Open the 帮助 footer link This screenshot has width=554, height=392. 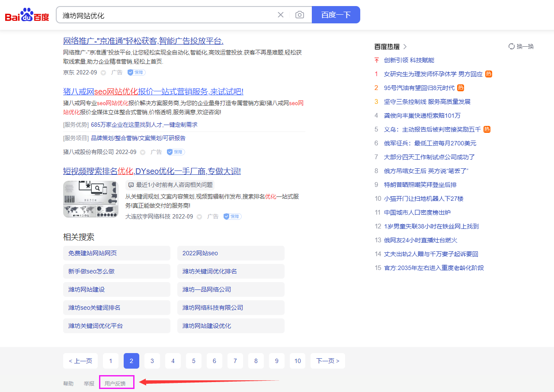(x=68, y=383)
